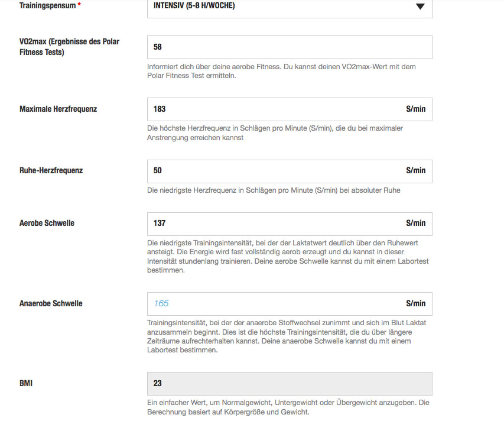Click the VO2max Polar Fitness Tests label
The image size is (504, 434).
click(69, 47)
